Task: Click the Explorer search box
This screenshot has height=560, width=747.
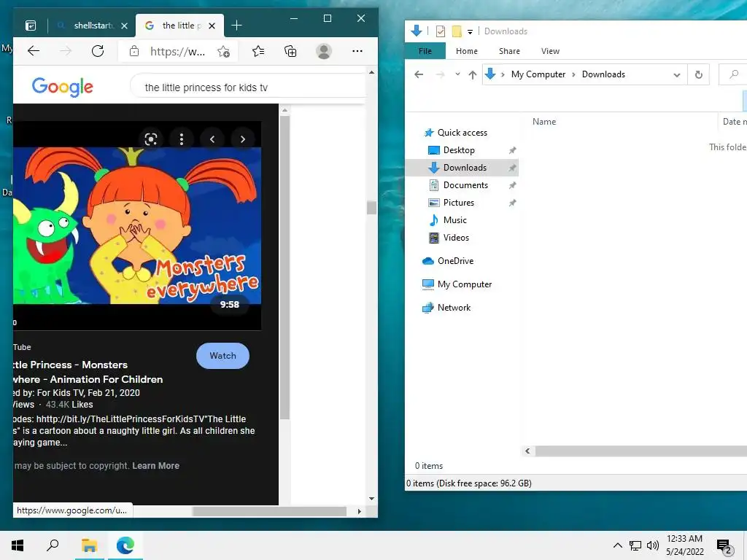Action: pos(733,74)
